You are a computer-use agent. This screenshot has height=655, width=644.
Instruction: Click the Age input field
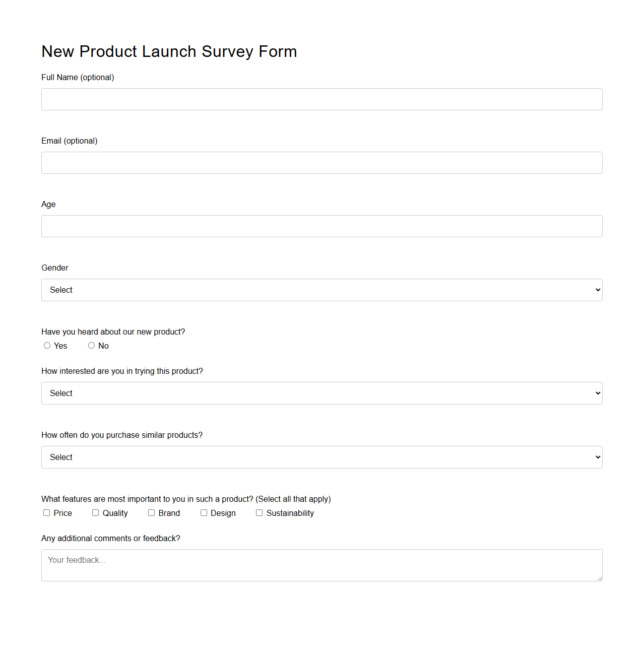pyautogui.click(x=321, y=226)
